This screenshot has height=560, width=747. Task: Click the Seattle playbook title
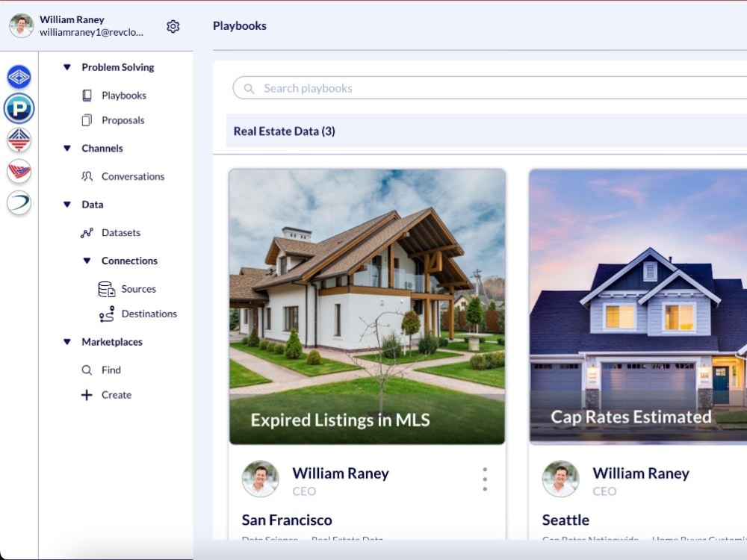[565, 520]
